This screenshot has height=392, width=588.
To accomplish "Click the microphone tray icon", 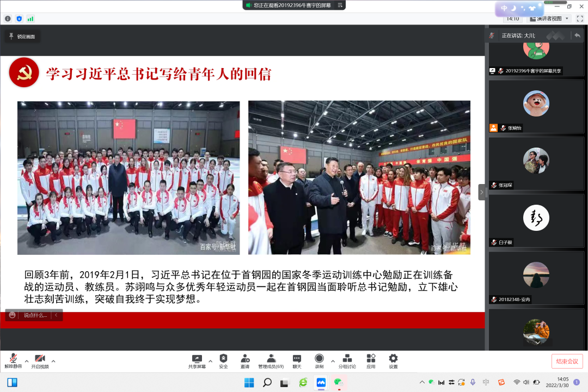I will [473, 382].
